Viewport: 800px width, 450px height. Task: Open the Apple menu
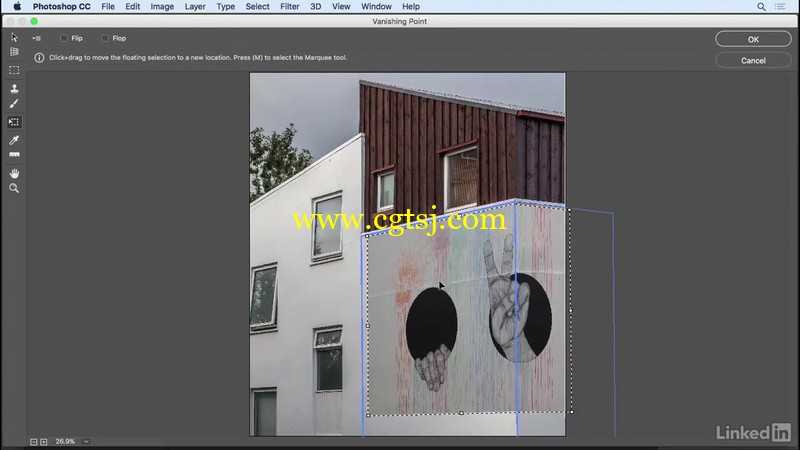click(17, 7)
